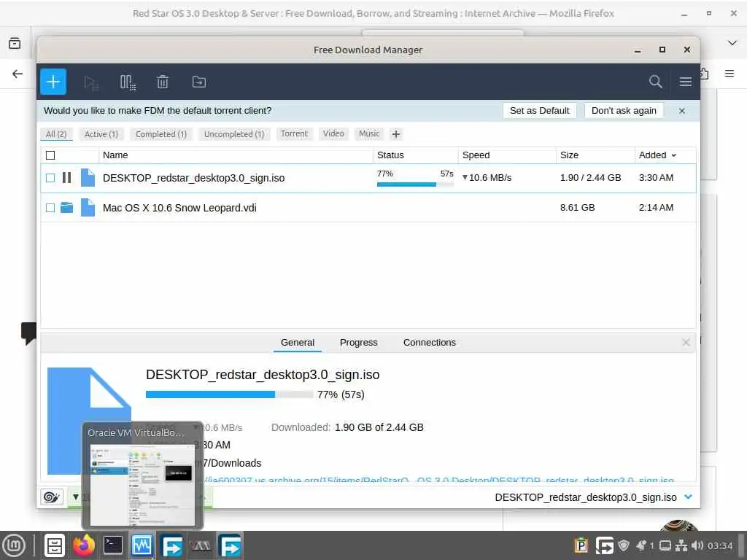The height and width of the screenshot is (560, 747).
Task: Open the Linux Mint start menu
Action: pyautogui.click(x=15, y=545)
